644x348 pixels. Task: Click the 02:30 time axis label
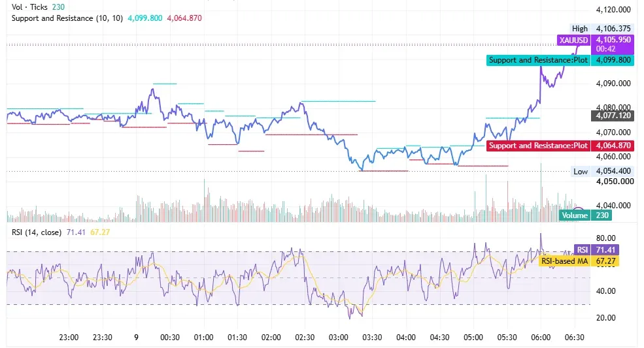pyautogui.click(x=305, y=338)
